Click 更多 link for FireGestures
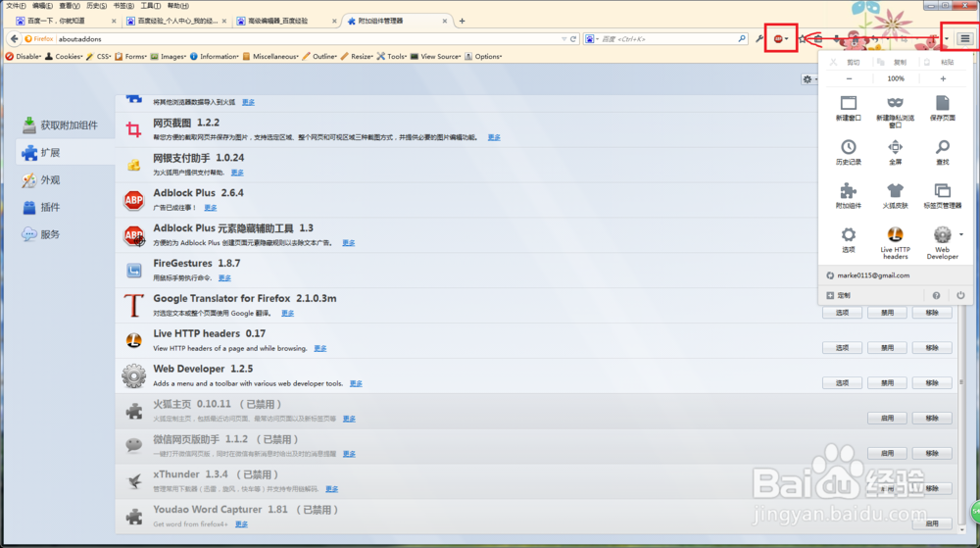Viewport: 980px width, 548px height. click(225, 278)
